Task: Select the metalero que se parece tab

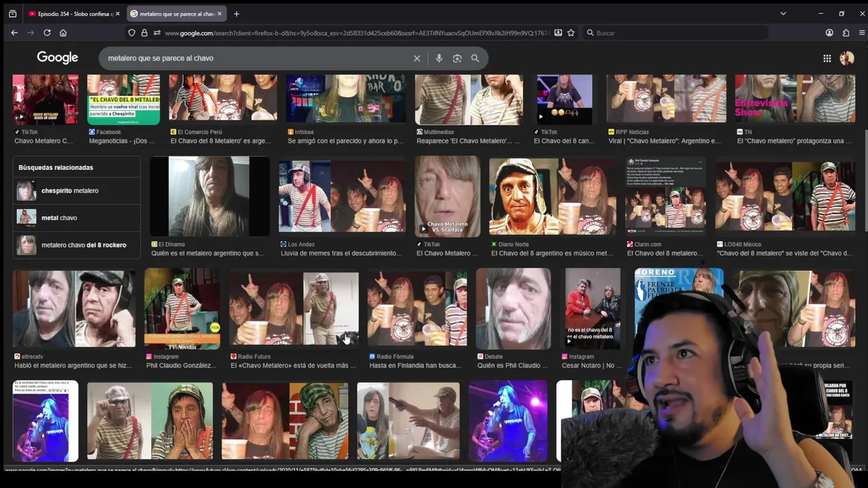Action: (176, 14)
